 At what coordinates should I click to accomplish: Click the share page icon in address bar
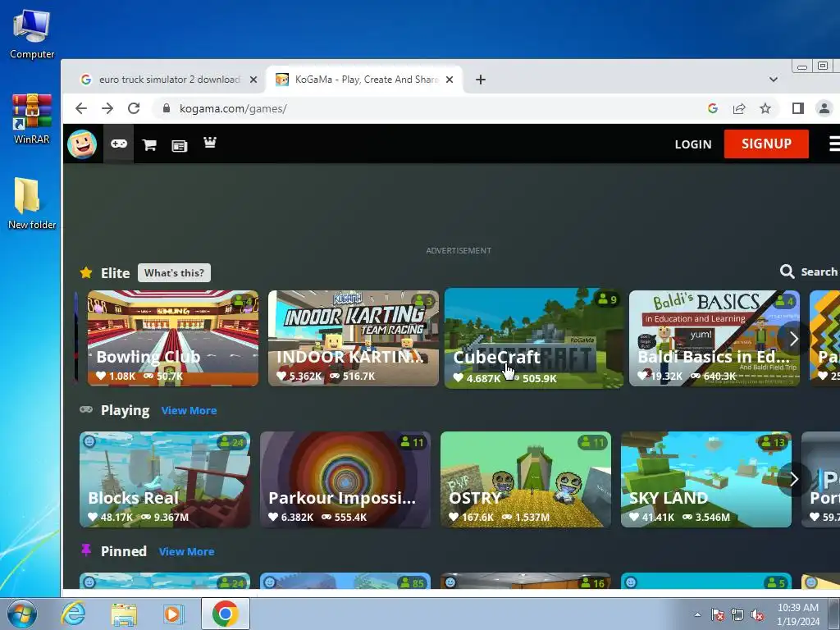point(739,109)
